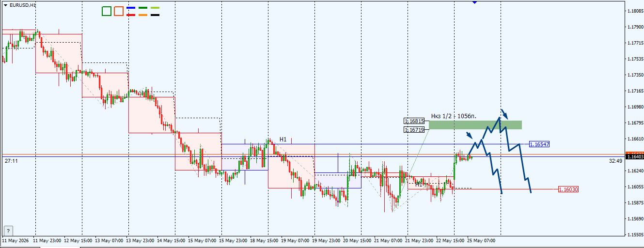This screenshot has height=248, width=644.
Task: Click the '25 May 07:00' time axis label
Action: tap(482, 240)
